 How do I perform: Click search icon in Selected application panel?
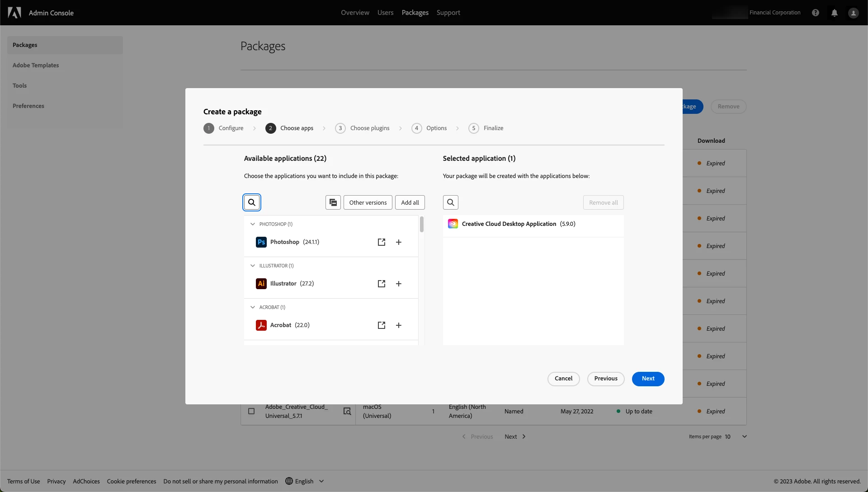[x=451, y=202]
